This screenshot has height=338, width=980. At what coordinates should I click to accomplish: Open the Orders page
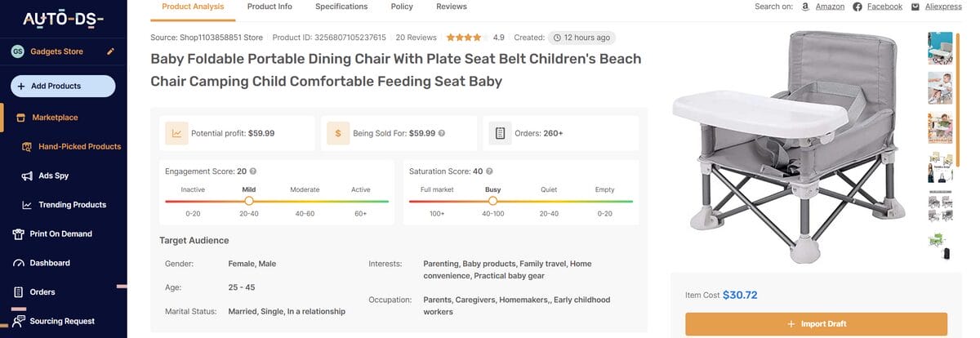tap(42, 292)
